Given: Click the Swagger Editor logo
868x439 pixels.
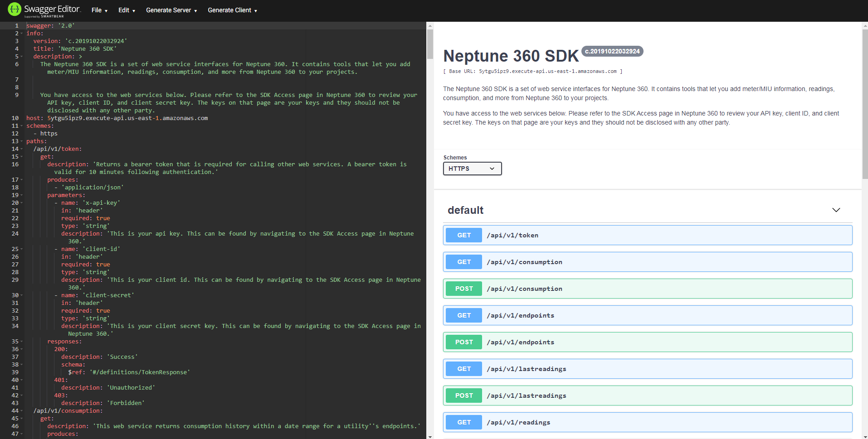Looking at the screenshot, I should (x=44, y=10).
